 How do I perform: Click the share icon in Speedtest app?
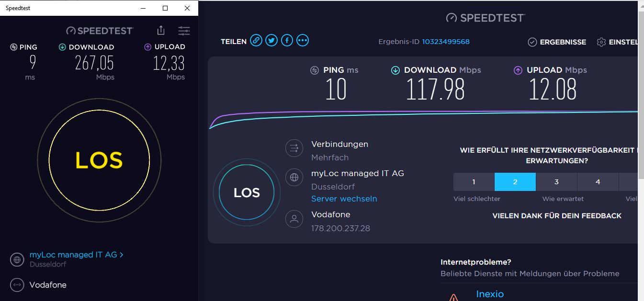161,31
